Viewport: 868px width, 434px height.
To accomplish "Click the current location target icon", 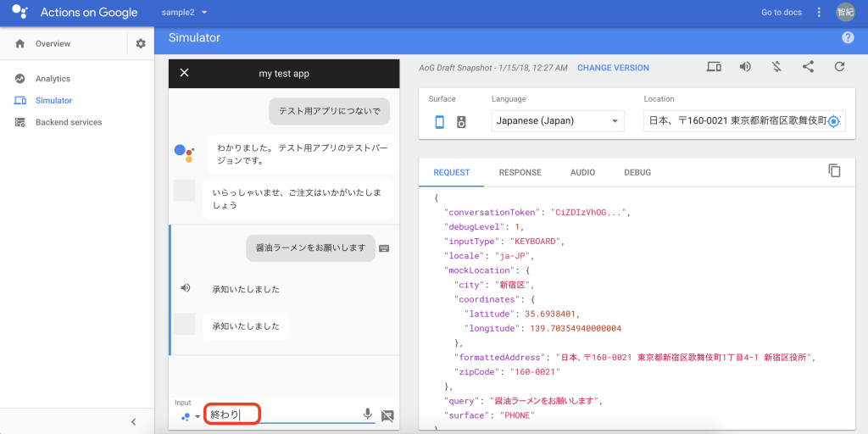I will (834, 121).
